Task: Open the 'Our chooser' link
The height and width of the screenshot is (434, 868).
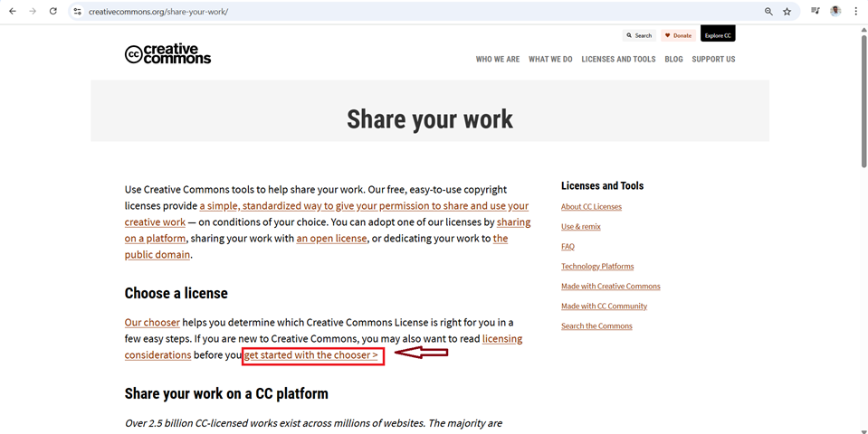Action: tap(152, 322)
